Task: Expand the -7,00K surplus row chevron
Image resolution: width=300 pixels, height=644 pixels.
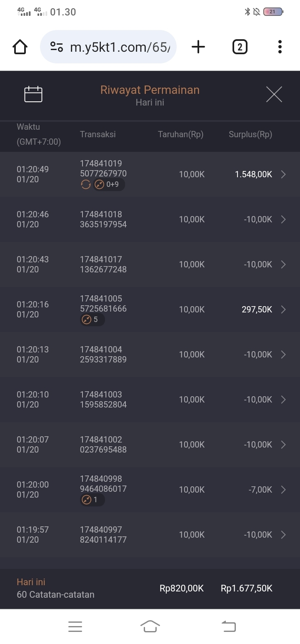Action: [283, 490]
